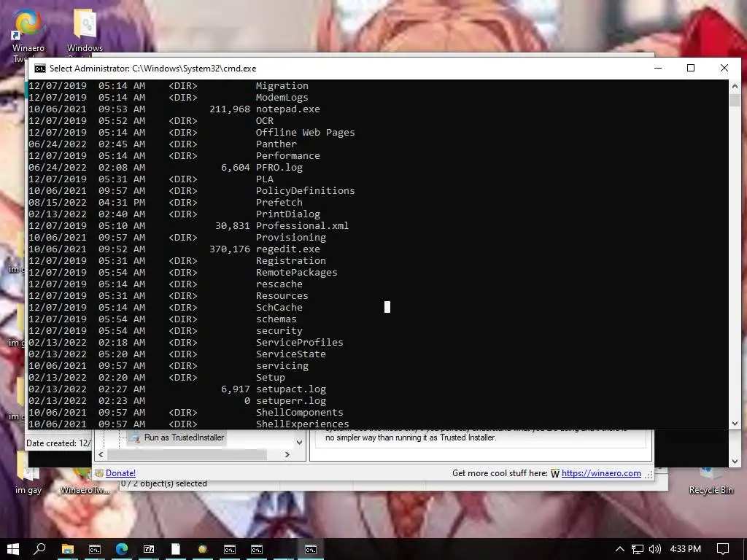The height and width of the screenshot is (560, 747).
Task: Click 'Date created' status text in Explorer
Action: [58, 443]
